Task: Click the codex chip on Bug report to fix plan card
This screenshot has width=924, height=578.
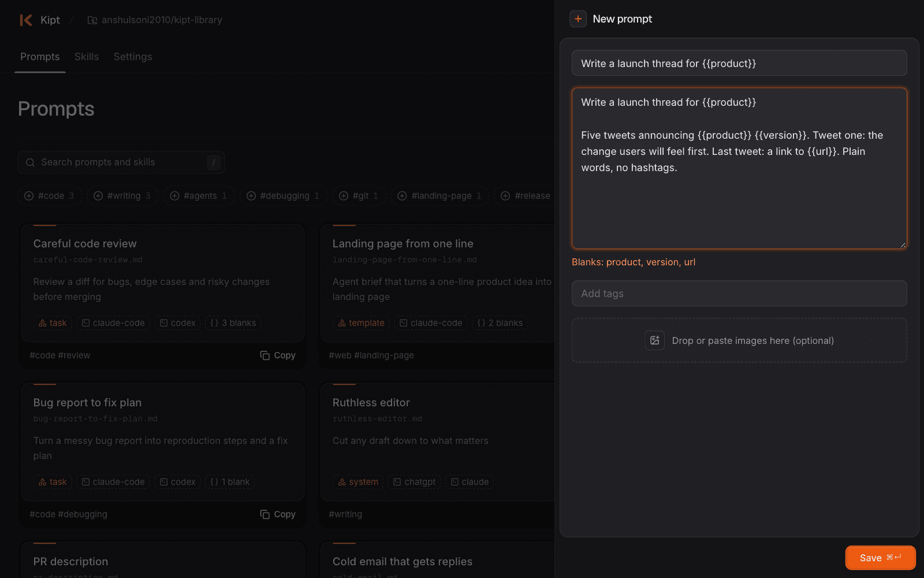Action: pyautogui.click(x=178, y=482)
